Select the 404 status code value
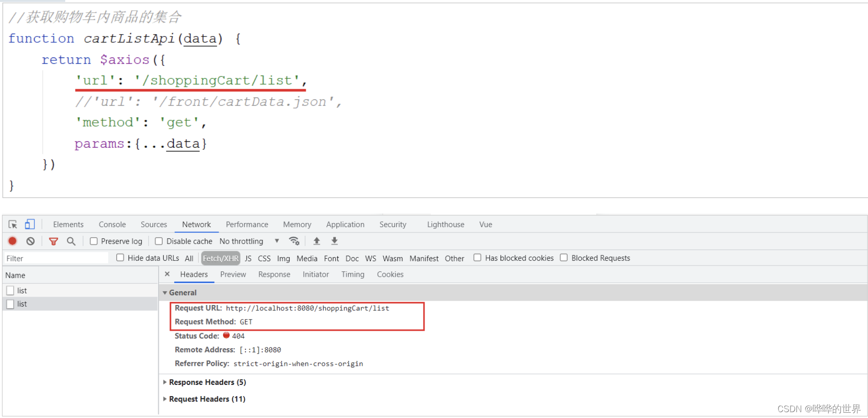 [238, 336]
